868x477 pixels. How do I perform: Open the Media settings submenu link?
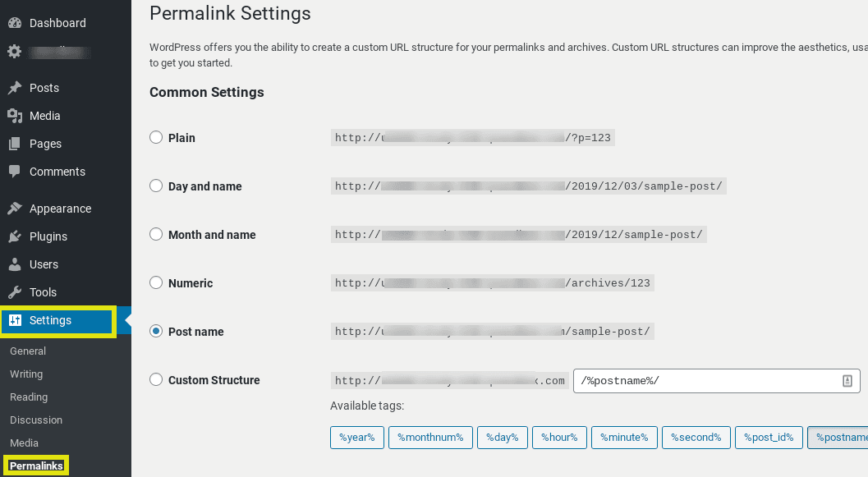click(25, 443)
